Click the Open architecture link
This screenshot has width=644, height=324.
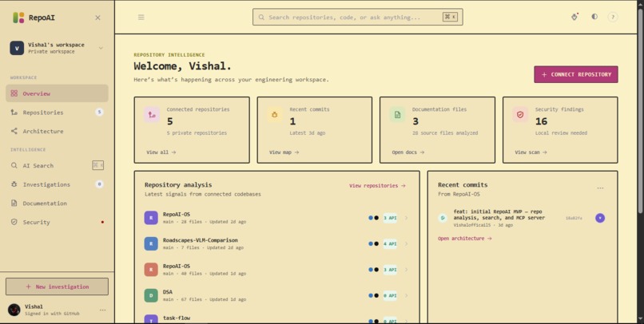(x=464, y=239)
